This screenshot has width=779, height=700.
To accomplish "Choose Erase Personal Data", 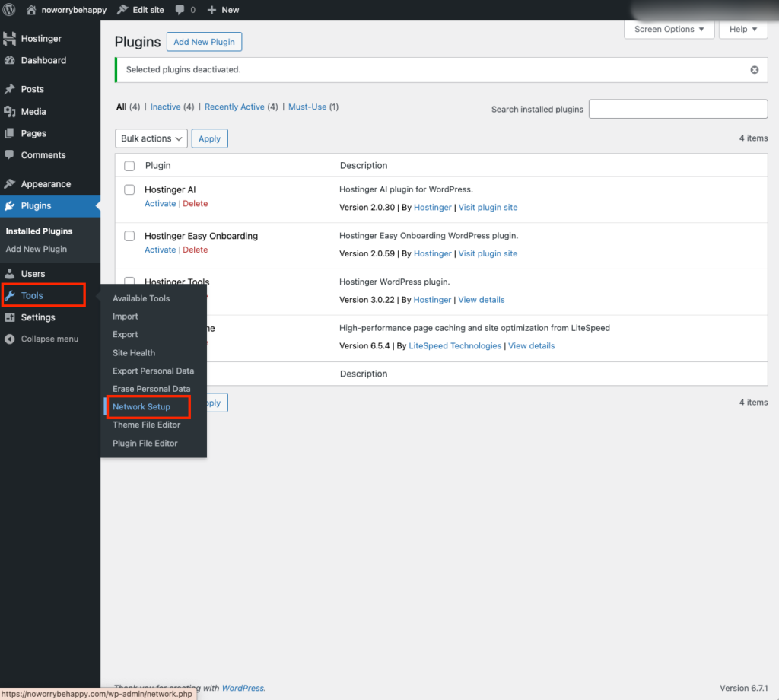I will pos(151,389).
